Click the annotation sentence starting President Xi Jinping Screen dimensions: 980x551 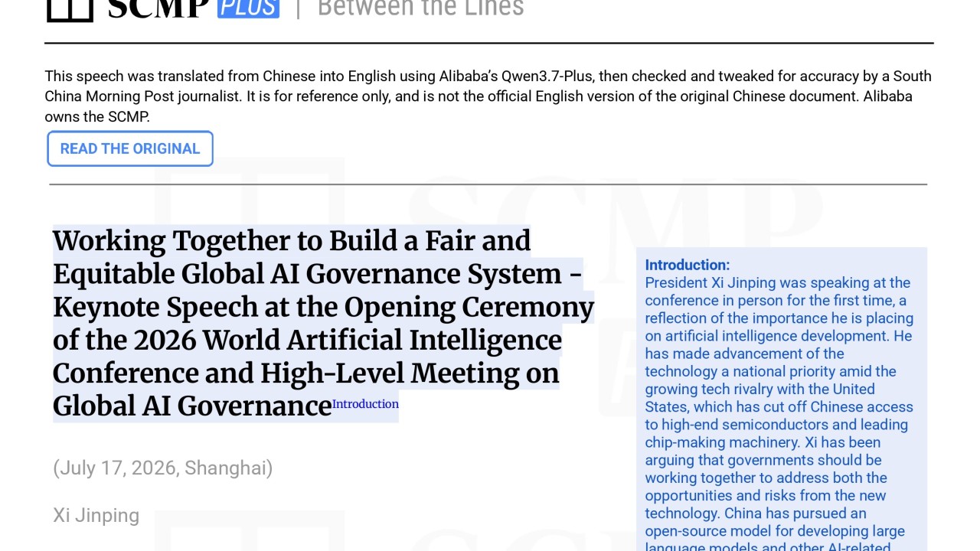(x=779, y=309)
